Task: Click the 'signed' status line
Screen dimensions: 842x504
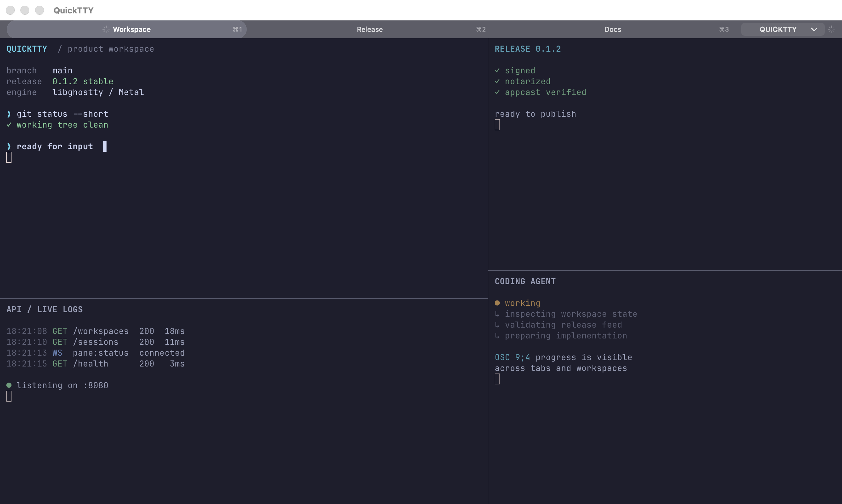Action: [520, 70]
